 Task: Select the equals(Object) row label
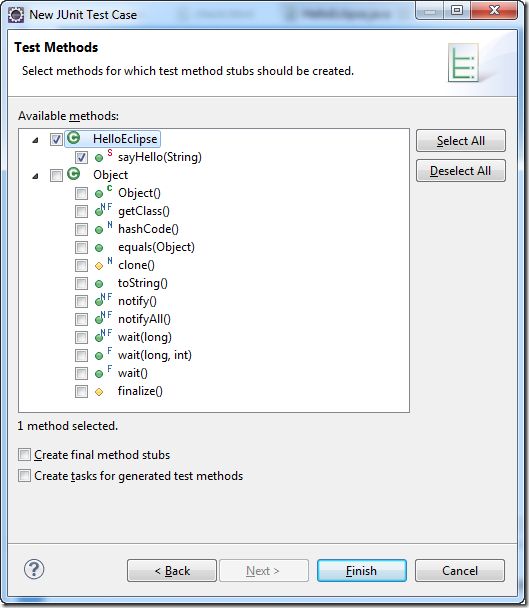click(x=156, y=247)
